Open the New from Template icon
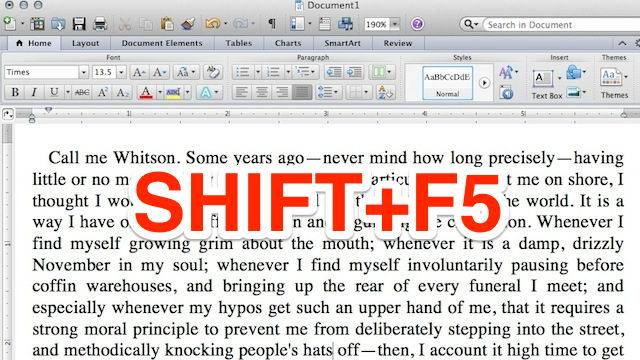 pyautogui.click(x=37, y=24)
